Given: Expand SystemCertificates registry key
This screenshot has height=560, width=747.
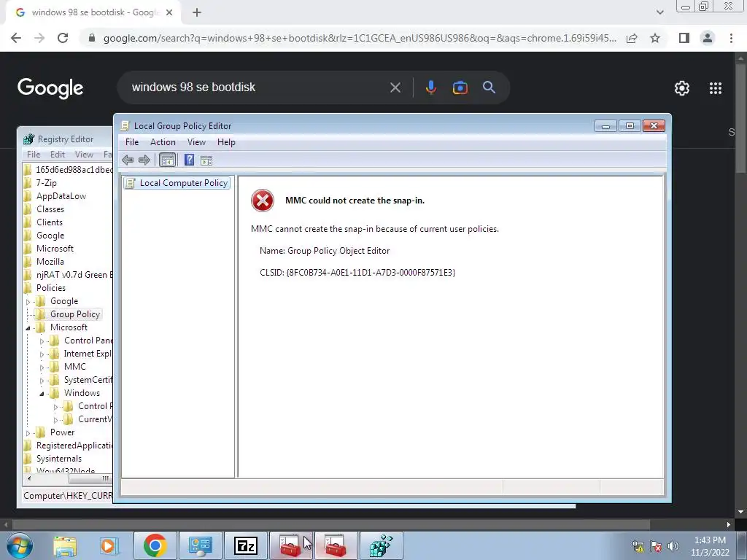Looking at the screenshot, I should click(42, 381).
